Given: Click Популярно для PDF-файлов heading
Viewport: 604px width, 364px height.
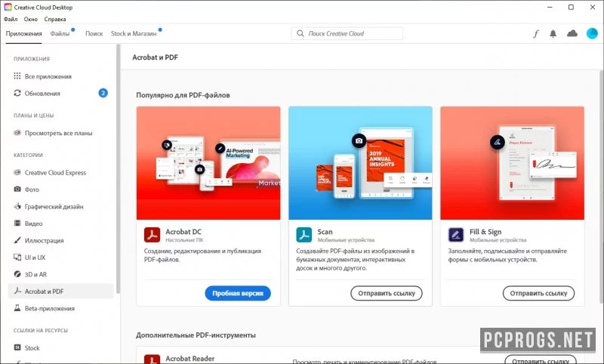Looking at the screenshot, I should [x=183, y=95].
